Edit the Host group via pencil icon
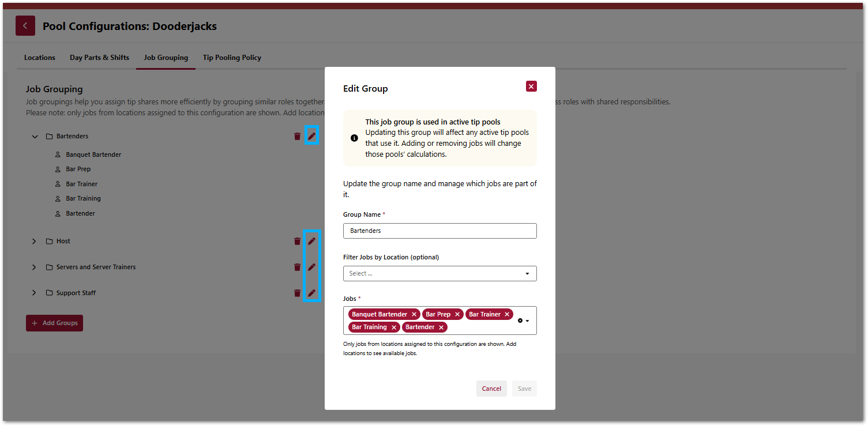Image resolution: width=868 pixels, height=426 pixels. click(311, 241)
